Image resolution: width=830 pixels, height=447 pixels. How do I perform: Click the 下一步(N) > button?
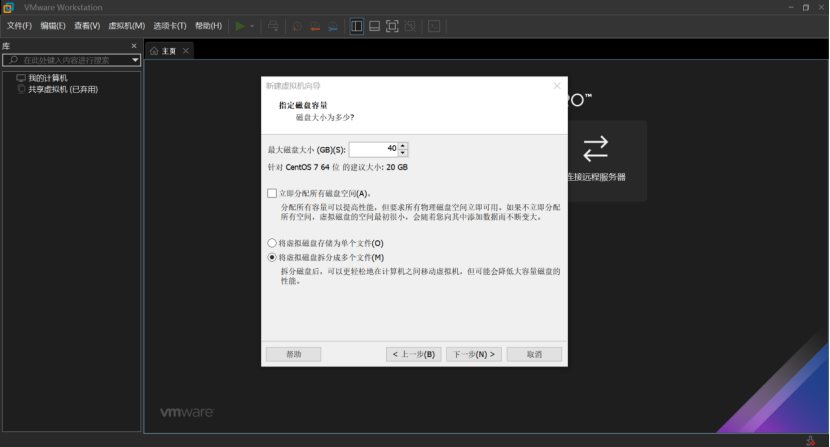click(x=474, y=354)
